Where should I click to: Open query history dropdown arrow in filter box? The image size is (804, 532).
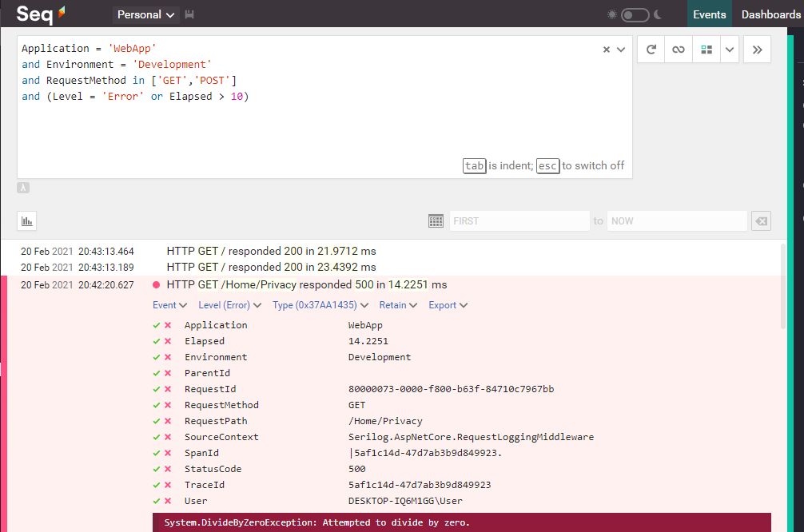621,50
